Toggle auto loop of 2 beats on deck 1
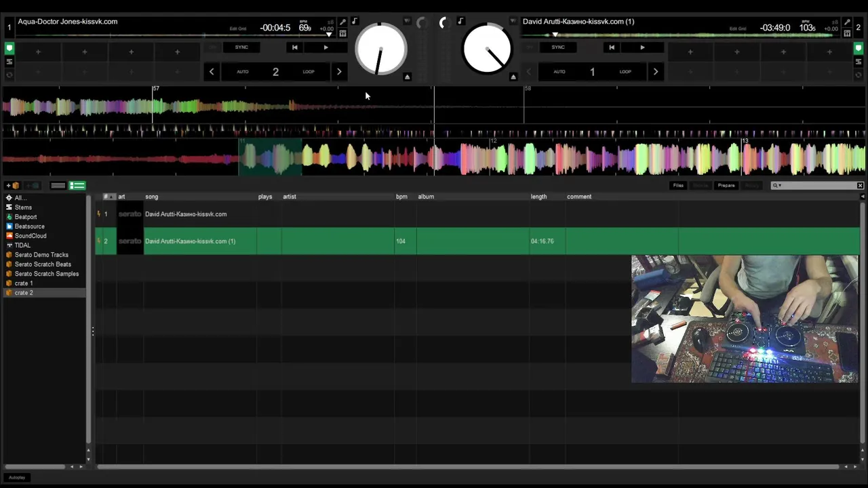The image size is (868, 488). pos(275,72)
